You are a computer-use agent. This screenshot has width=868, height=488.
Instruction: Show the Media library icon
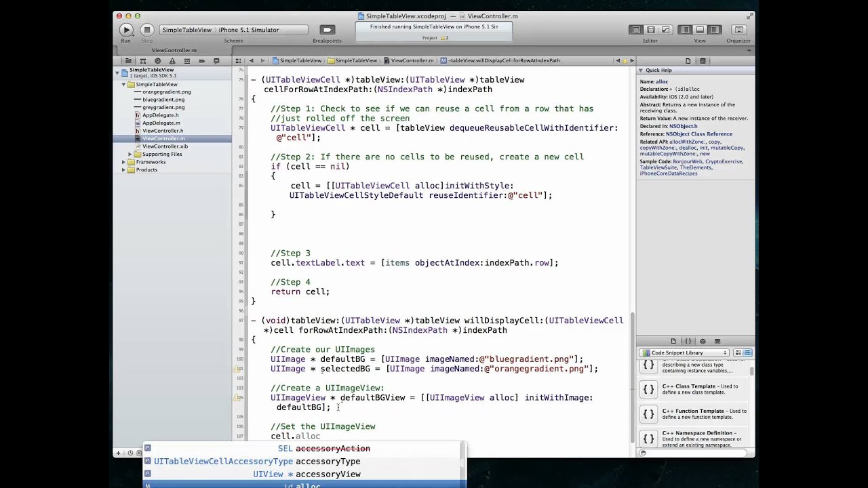click(x=717, y=342)
